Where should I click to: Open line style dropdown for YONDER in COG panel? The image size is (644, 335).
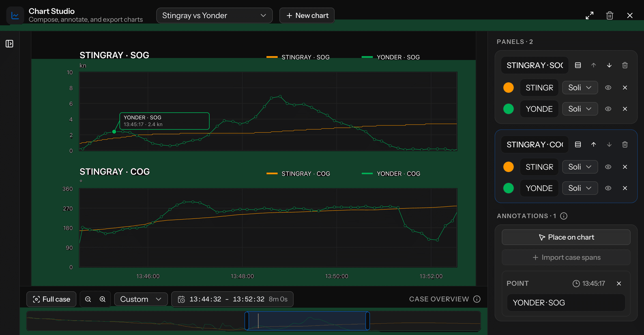(x=580, y=188)
